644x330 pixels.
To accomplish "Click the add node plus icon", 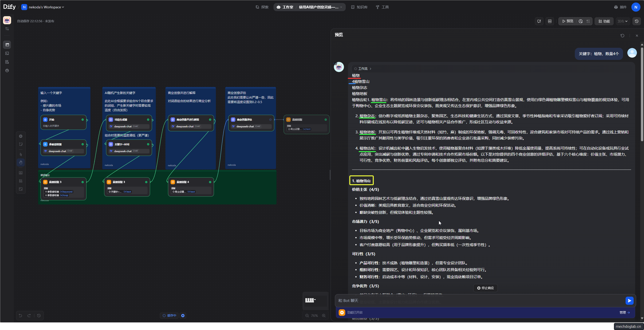I will click(x=21, y=136).
